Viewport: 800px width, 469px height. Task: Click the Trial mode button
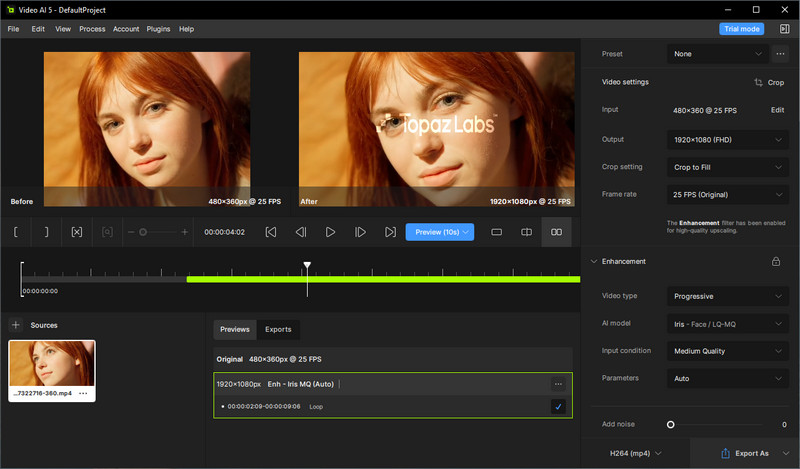pos(742,29)
